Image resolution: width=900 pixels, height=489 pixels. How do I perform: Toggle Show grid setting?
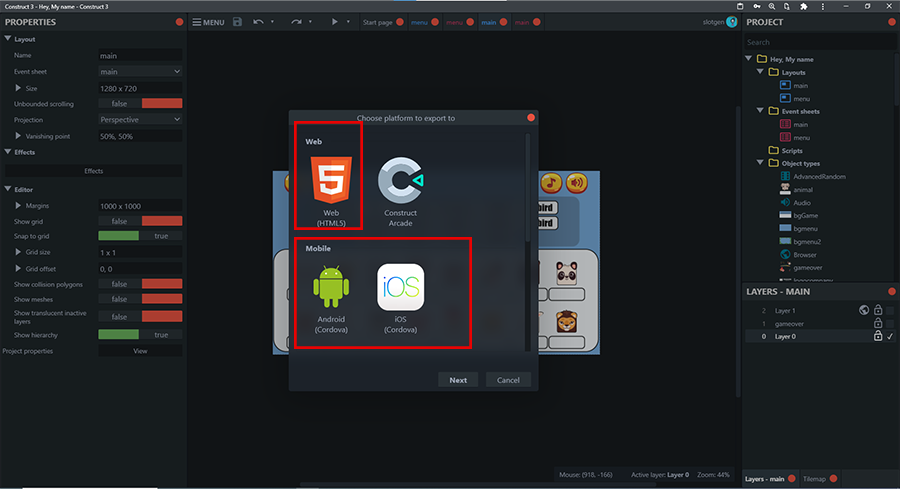[140, 221]
